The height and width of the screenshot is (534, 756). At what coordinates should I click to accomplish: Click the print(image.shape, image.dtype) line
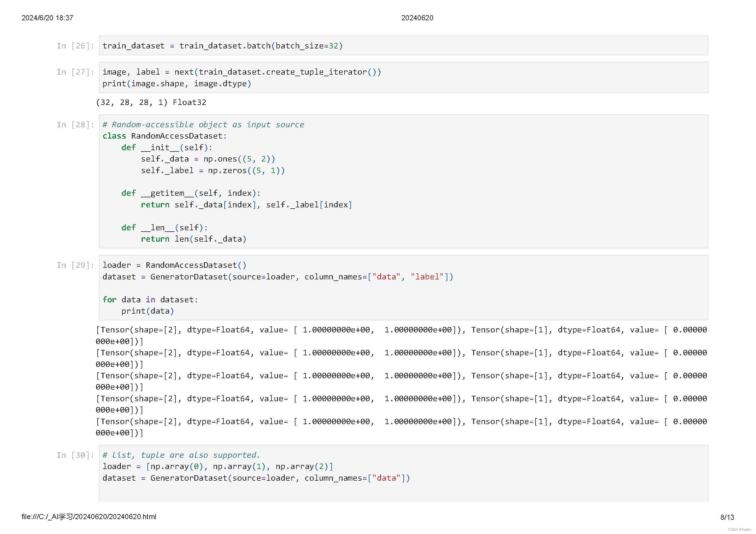tap(176, 84)
